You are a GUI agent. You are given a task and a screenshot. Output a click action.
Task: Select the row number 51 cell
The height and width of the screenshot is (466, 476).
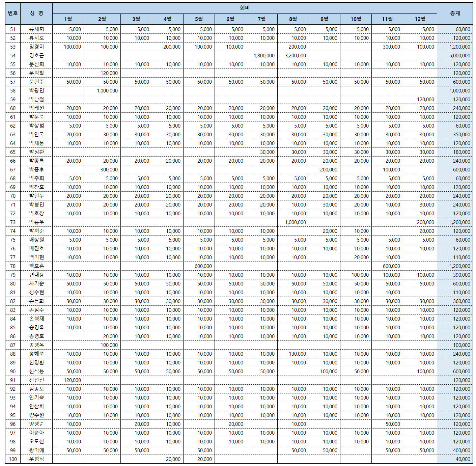point(13,29)
